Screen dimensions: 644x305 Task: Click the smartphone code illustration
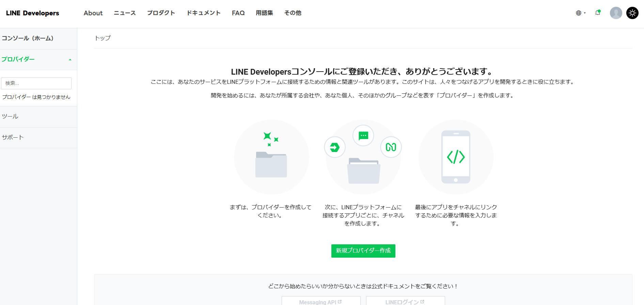456,157
